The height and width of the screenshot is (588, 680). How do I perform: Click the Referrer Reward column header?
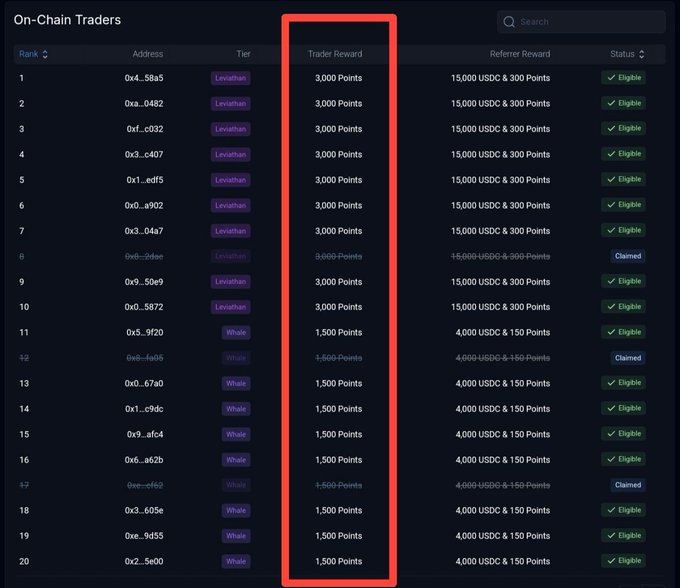pyautogui.click(x=520, y=54)
